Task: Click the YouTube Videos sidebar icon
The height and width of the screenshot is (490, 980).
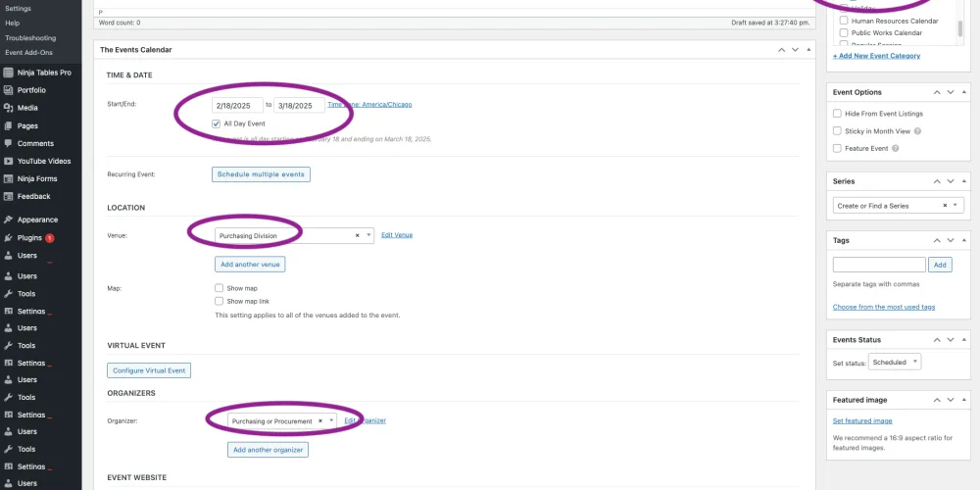Action: point(8,161)
